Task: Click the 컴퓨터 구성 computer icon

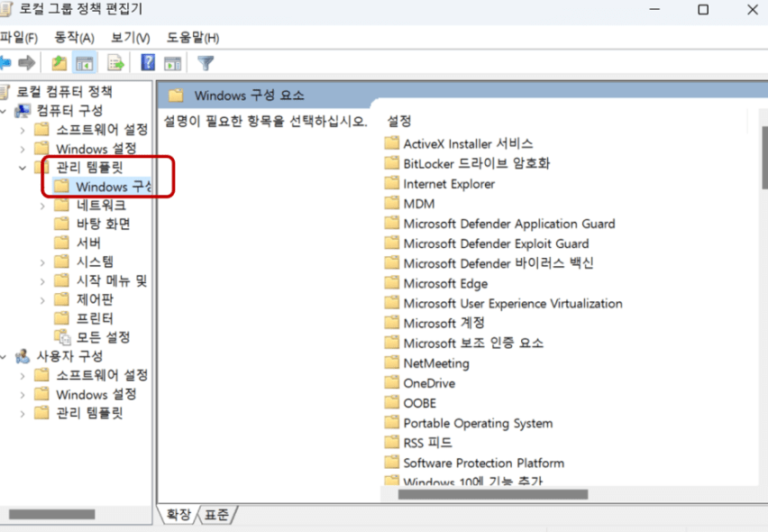Action: [23, 111]
